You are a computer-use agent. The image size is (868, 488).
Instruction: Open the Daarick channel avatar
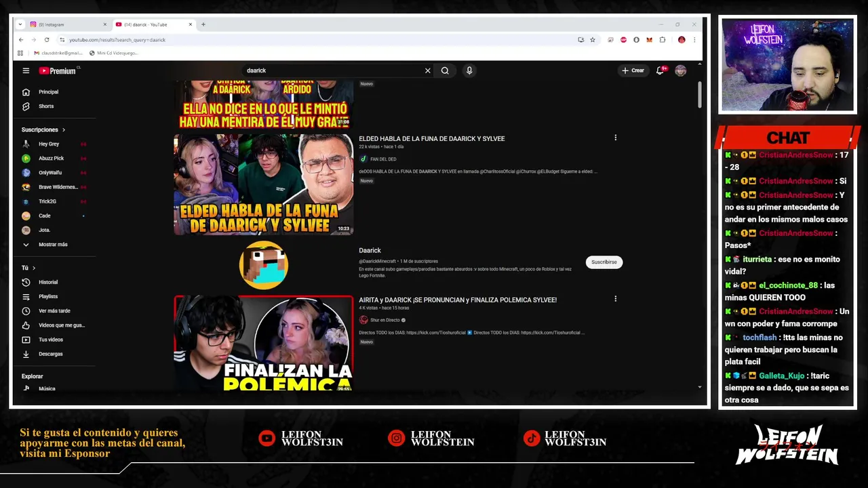pos(264,265)
